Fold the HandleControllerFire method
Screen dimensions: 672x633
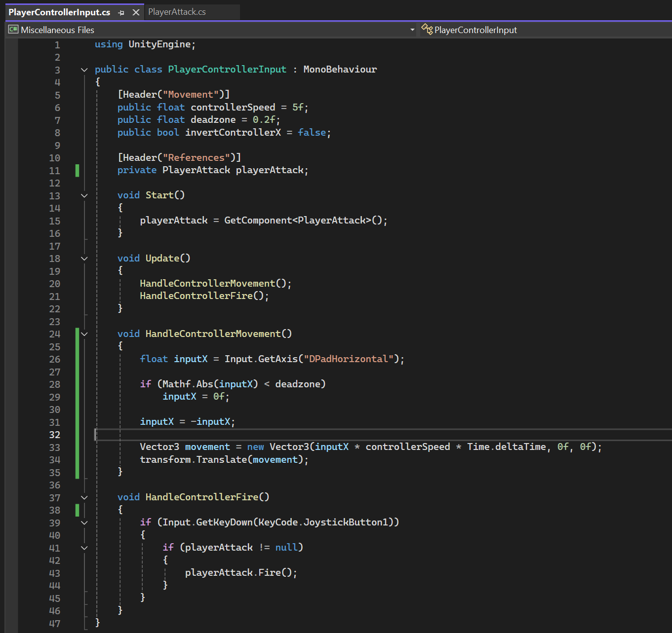[84, 497]
